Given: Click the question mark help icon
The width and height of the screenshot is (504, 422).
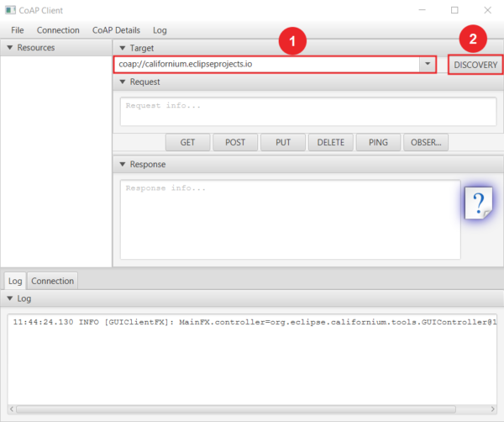Looking at the screenshot, I should pos(479,204).
